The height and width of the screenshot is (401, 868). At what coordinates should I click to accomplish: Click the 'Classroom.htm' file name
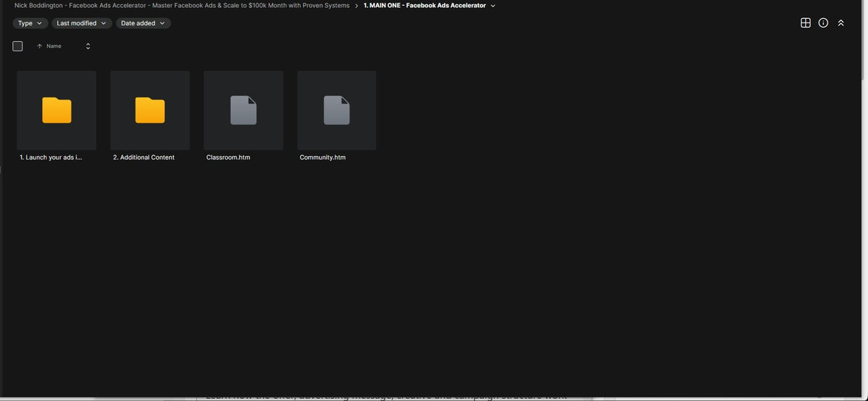point(228,158)
